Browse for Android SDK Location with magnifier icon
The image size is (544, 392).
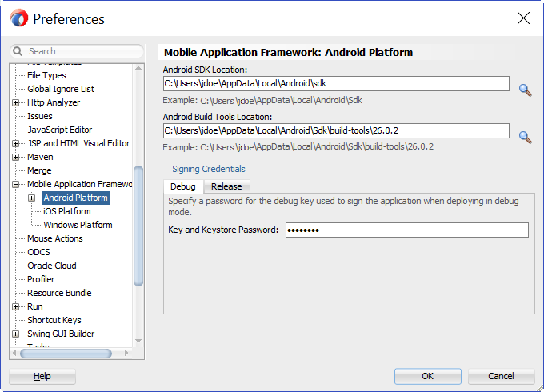[x=526, y=90]
